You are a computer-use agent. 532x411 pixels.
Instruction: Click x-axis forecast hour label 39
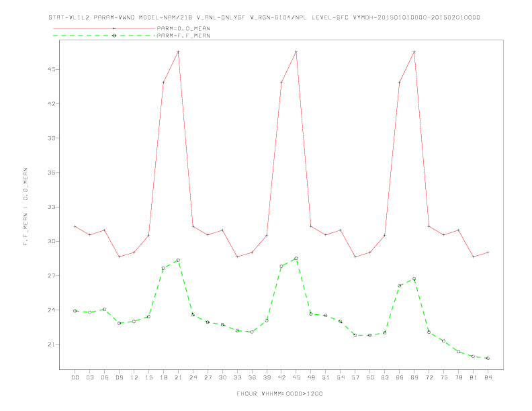click(x=267, y=377)
